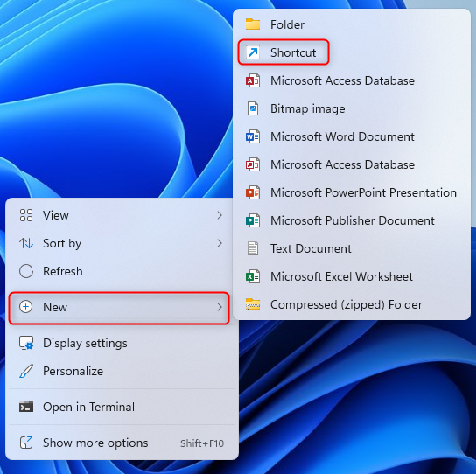Click the blue Word Document icon
This screenshot has width=476, height=474.
(x=253, y=136)
